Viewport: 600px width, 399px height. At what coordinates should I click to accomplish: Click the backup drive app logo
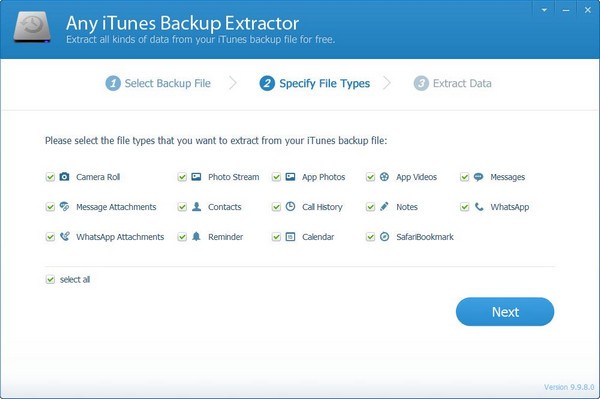[x=32, y=26]
